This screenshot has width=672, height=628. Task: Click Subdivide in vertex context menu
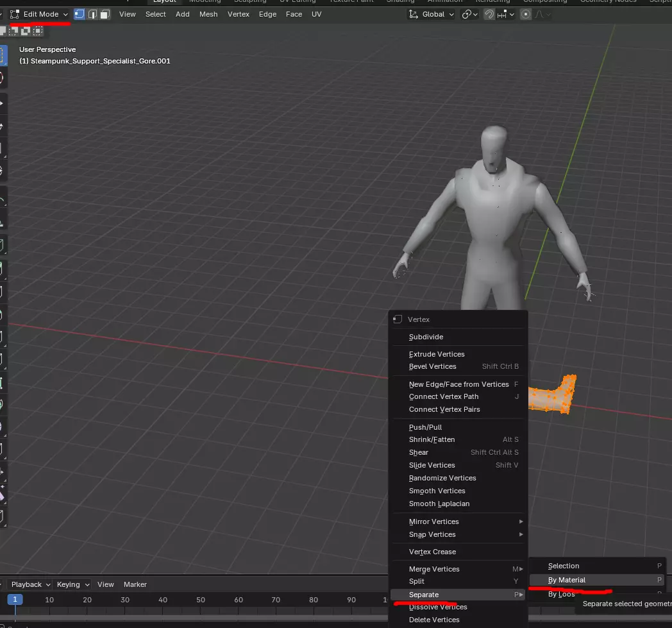pyautogui.click(x=426, y=337)
